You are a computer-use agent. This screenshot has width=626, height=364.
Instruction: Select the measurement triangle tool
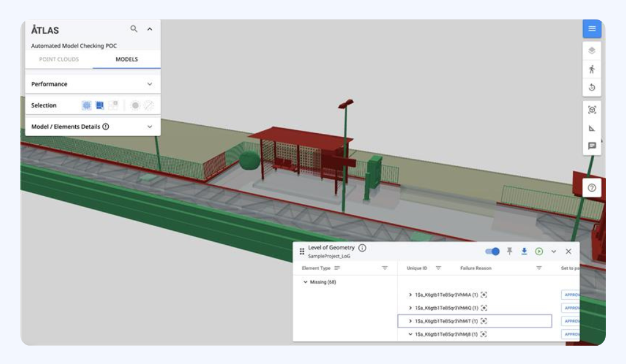click(x=591, y=128)
